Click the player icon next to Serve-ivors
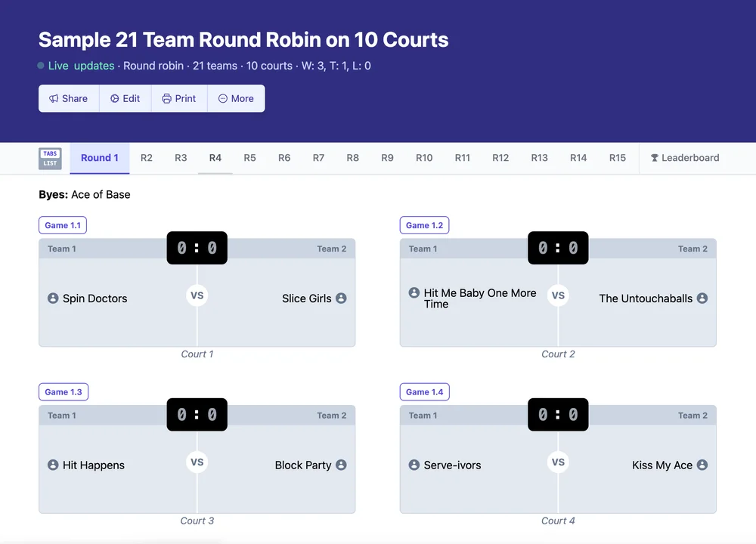Viewport: 756px width, 544px height. (414, 465)
